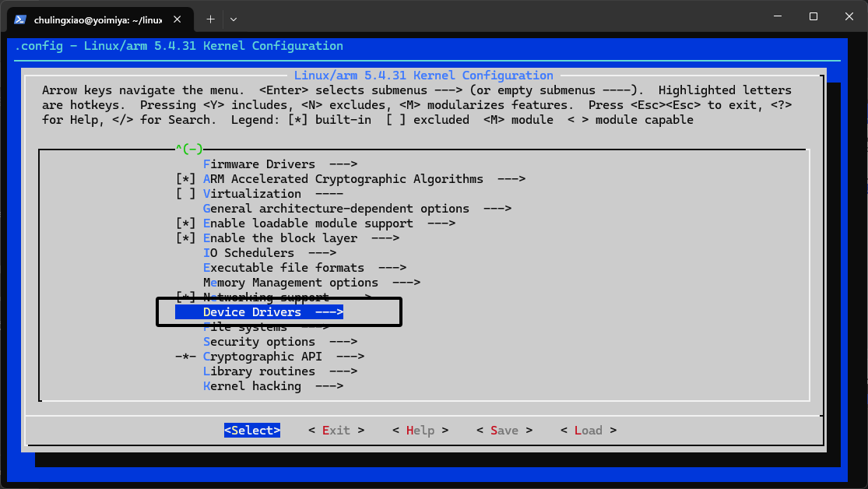Image resolution: width=868 pixels, height=489 pixels.
Task: Select the chulingxiao@yoimiya terminal tab
Action: pyautogui.click(x=100, y=20)
